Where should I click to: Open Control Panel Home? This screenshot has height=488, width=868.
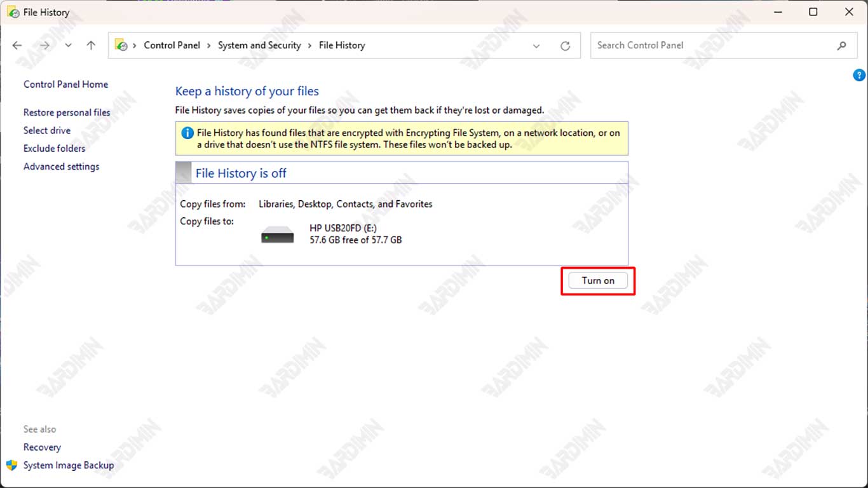click(x=65, y=84)
